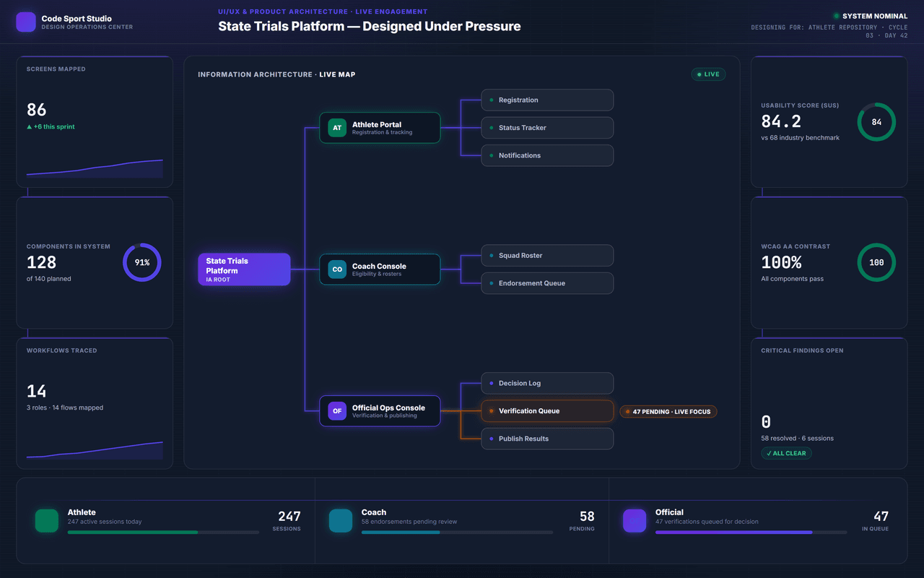Image resolution: width=924 pixels, height=578 pixels.
Task: Select the Squad Roster node
Action: click(547, 256)
